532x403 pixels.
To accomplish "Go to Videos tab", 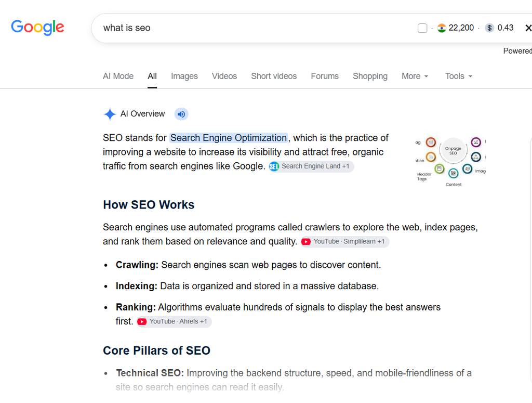I will (x=224, y=76).
